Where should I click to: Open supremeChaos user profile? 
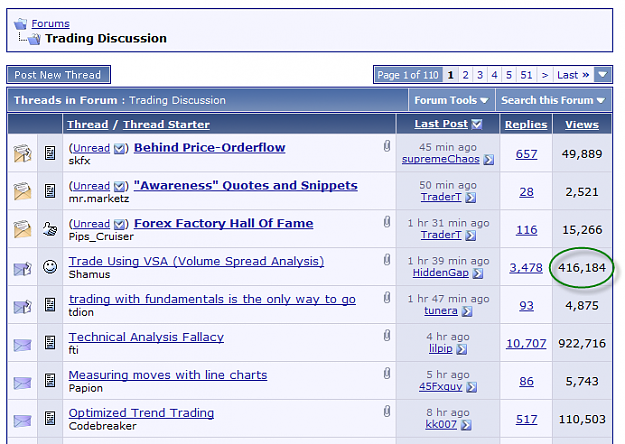point(440,159)
